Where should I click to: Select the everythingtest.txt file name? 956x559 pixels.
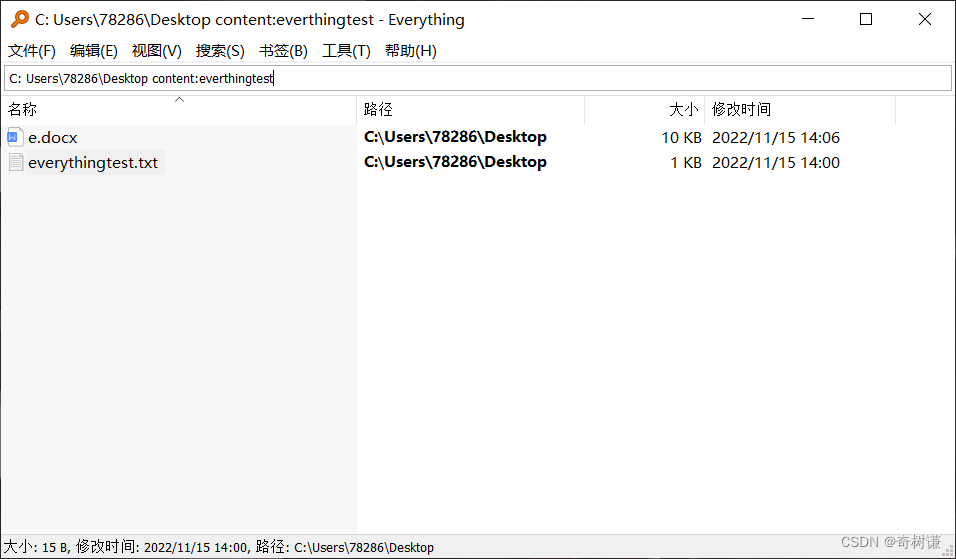93,163
